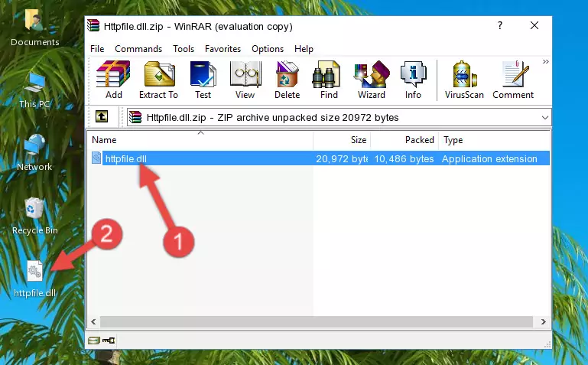Image resolution: width=588 pixels, height=365 pixels.
Task: Click the 10,486 bytes packed size cell
Action: tap(404, 158)
